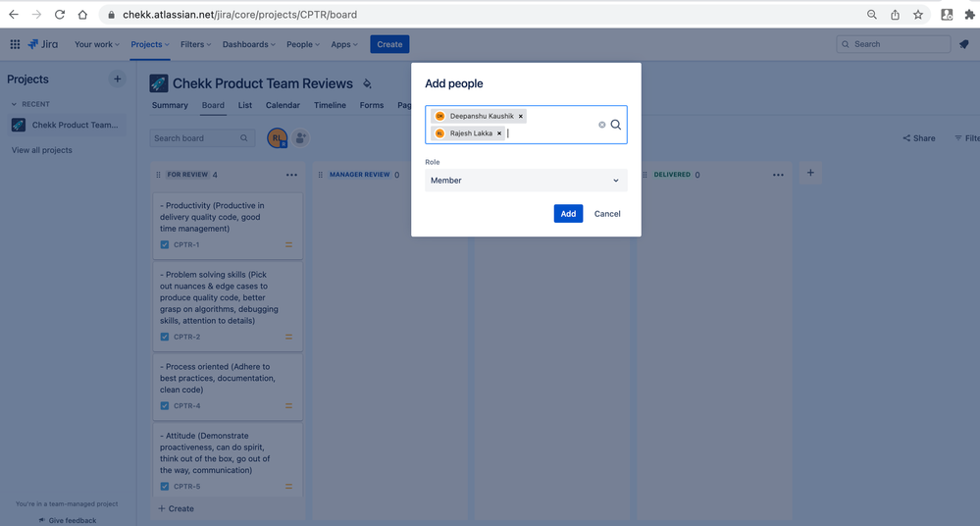The height and width of the screenshot is (526, 980).
Task: Click the plus icon beside Projects heading
Action: 117,79
